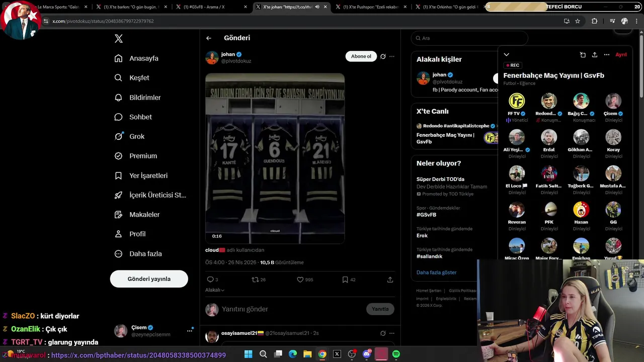This screenshot has height=362, width=644.
Task: Click Daha fazla göster link
Action: (x=436, y=273)
